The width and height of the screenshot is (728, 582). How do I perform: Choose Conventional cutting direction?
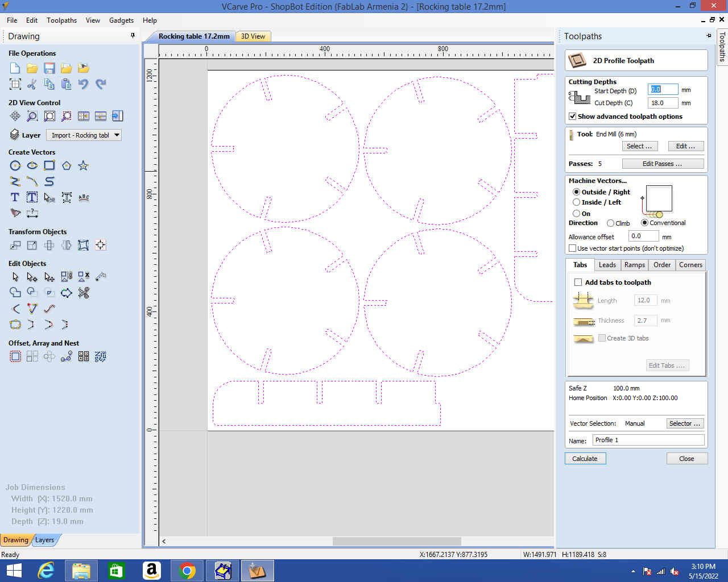click(x=644, y=223)
